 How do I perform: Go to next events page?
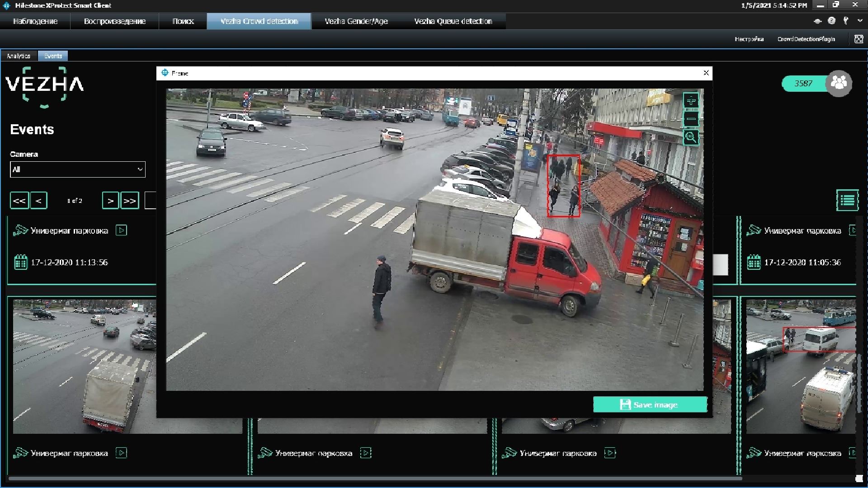click(111, 201)
